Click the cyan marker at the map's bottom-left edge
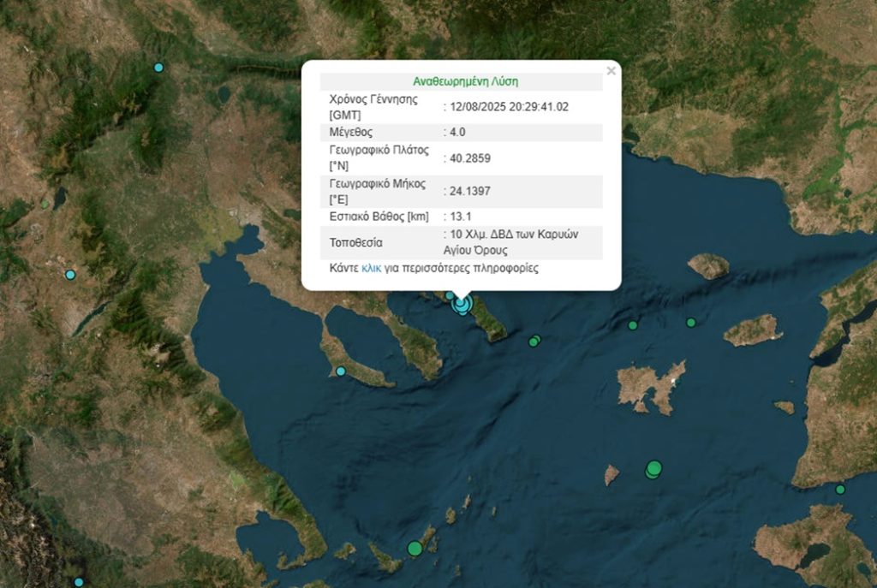 click(x=79, y=582)
